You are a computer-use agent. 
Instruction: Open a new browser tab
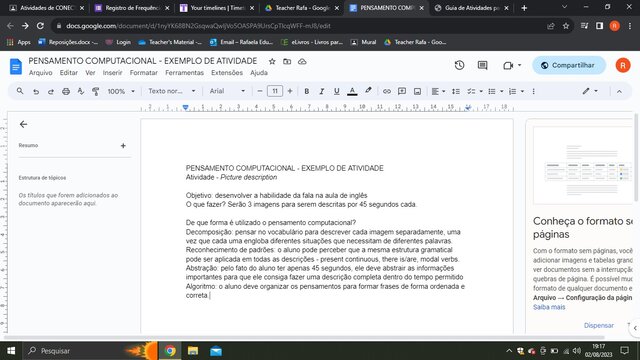[x=524, y=8]
